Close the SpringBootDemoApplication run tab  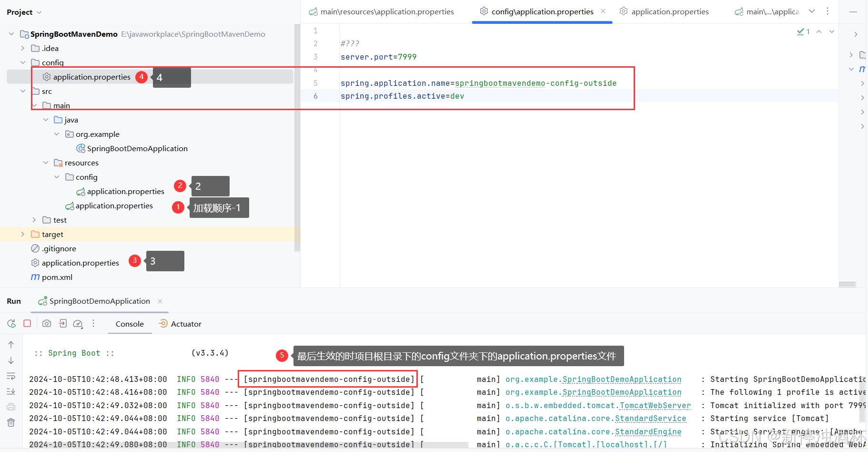tap(160, 301)
